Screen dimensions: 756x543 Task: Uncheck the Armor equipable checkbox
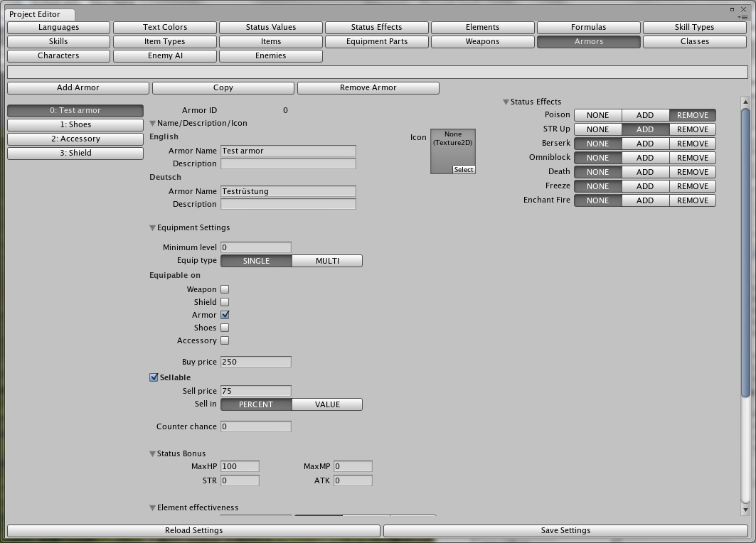tap(225, 315)
